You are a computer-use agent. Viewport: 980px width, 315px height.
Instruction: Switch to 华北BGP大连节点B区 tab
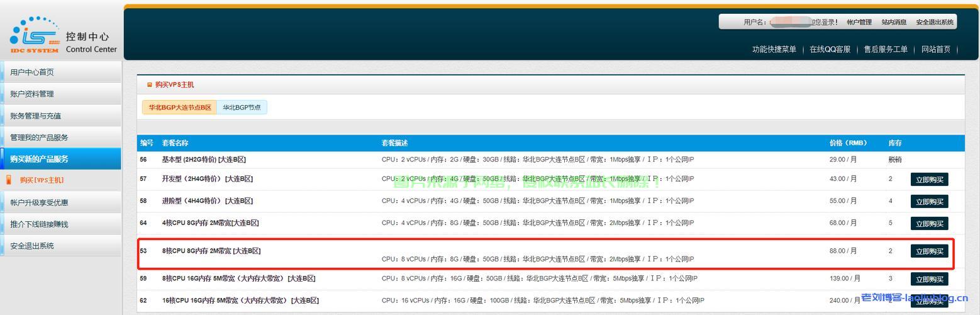pos(180,108)
